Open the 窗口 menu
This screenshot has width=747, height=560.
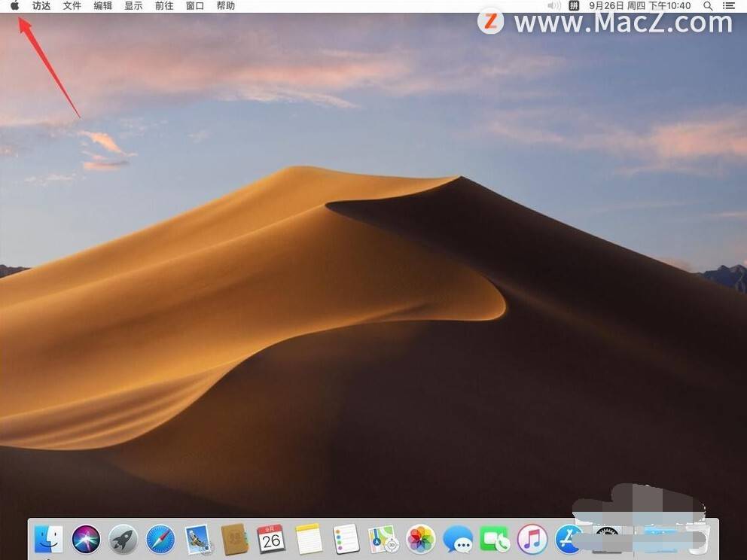(195, 6)
